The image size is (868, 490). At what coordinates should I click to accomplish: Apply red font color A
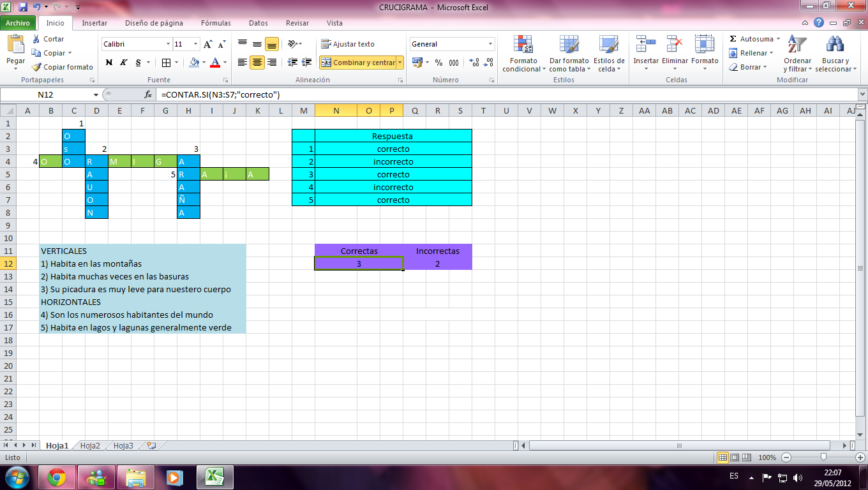[215, 63]
